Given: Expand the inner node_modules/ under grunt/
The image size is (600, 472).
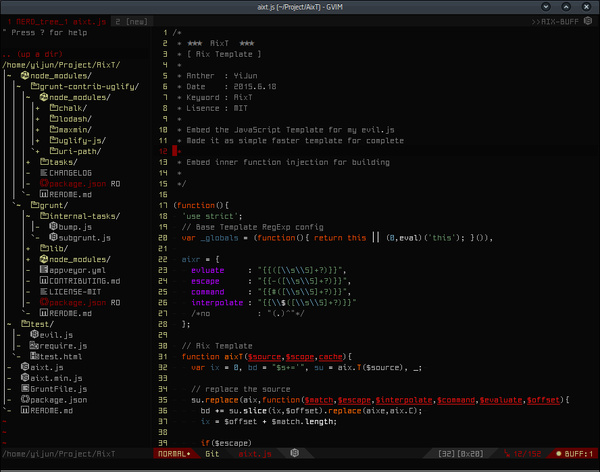Looking at the screenshot, I should click(x=28, y=259).
